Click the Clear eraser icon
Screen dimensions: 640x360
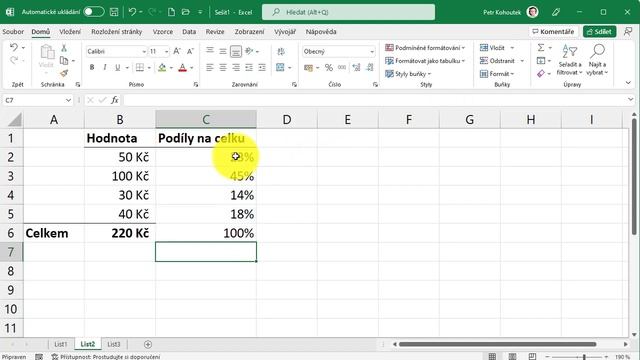coord(541,73)
